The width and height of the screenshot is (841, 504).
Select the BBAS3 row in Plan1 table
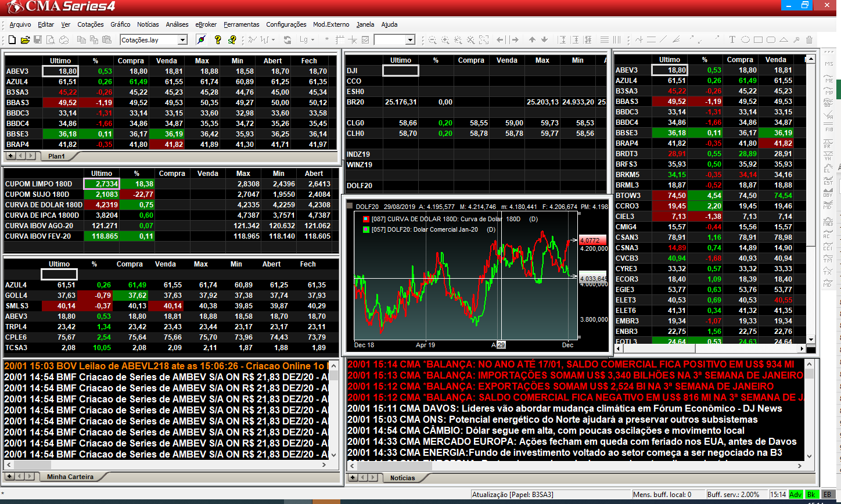coord(171,103)
